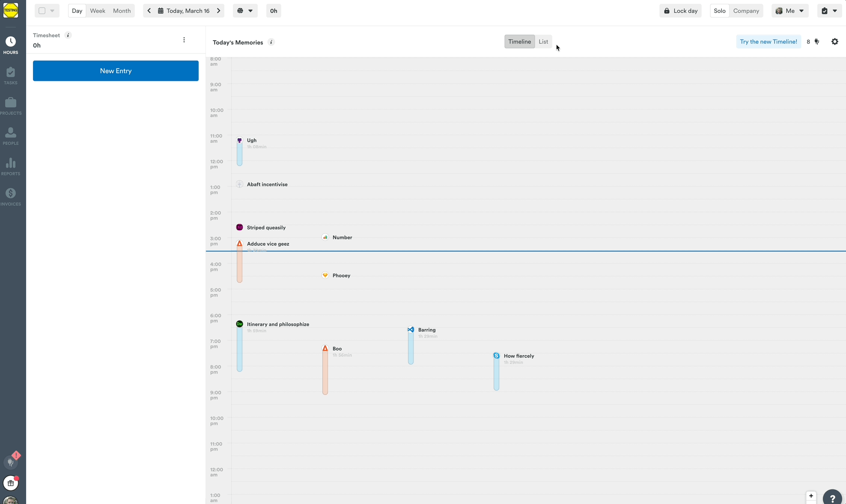Click the Memory tracker plug icon near count 8
The image size is (846, 504).
click(x=817, y=42)
